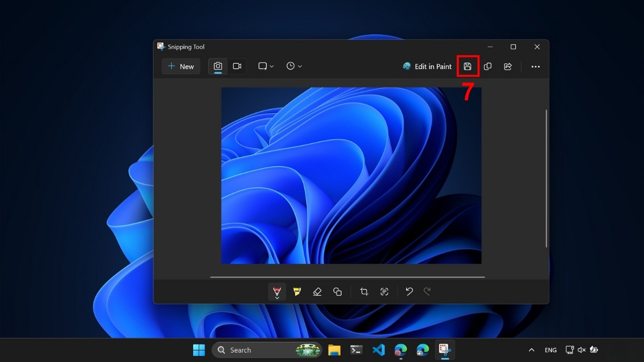This screenshot has height=362, width=644.
Task: Open Visual Studio Code from taskbar
Action: 378,350
